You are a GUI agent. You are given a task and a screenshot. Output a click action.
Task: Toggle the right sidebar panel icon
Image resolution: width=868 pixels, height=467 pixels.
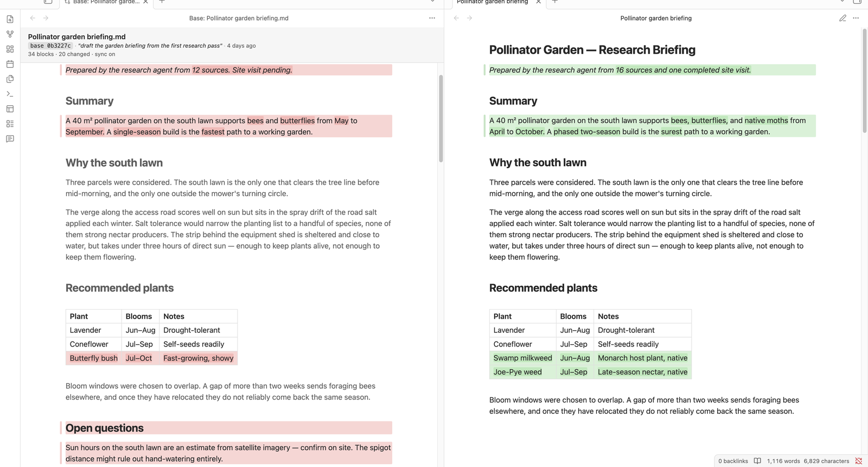tap(857, 2)
